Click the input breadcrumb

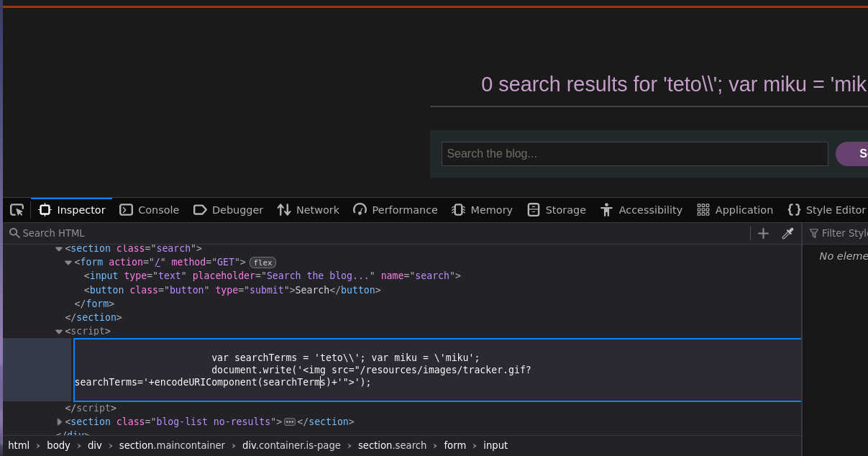coord(495,445)
